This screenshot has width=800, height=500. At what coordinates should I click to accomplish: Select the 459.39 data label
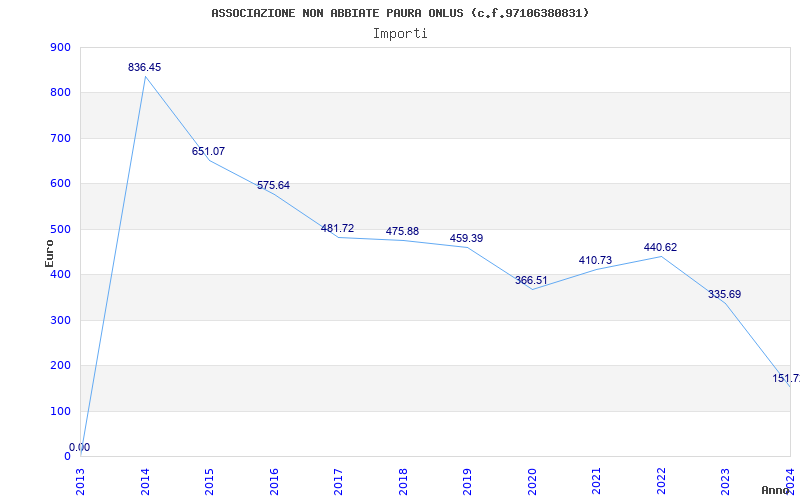tap(466, 239)
